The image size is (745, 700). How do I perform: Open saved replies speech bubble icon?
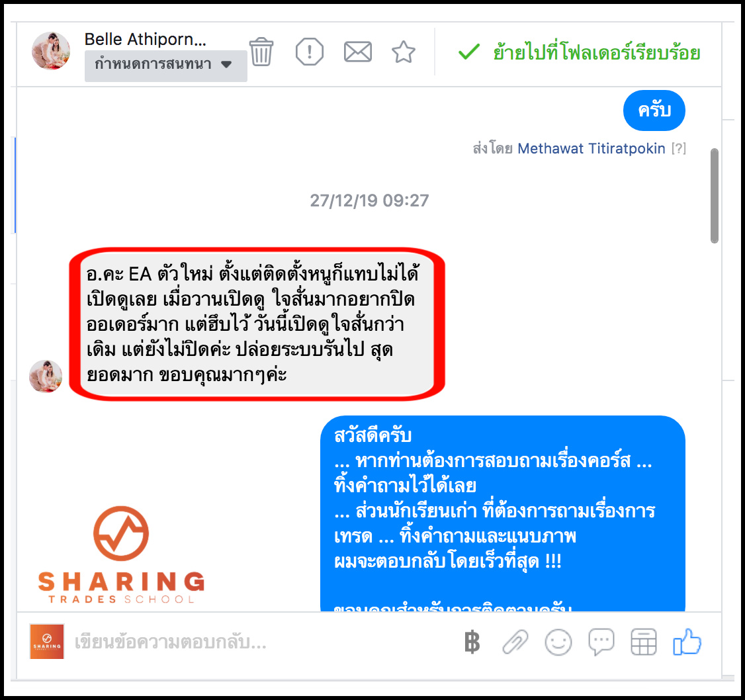coord(601,642)
